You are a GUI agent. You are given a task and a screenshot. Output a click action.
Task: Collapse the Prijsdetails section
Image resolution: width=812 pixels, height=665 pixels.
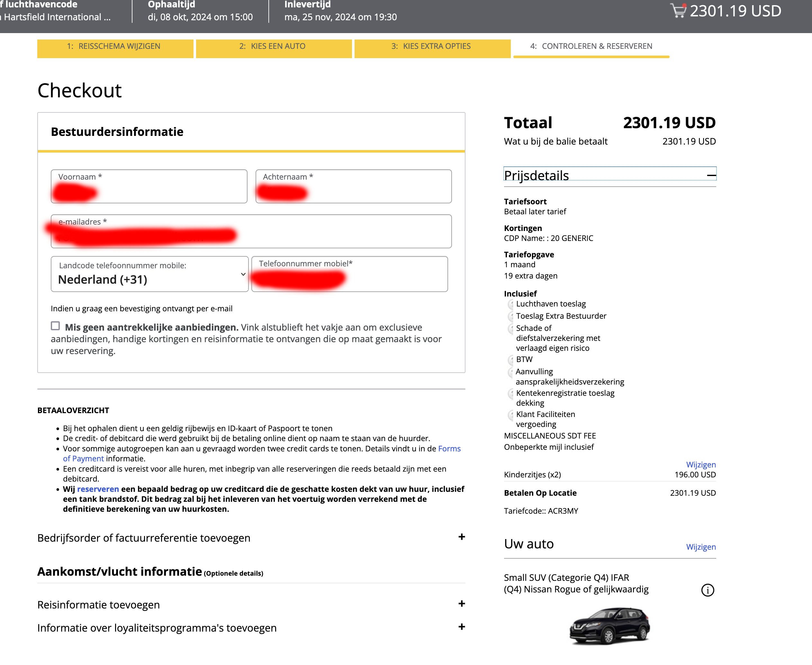coord(711,175)
